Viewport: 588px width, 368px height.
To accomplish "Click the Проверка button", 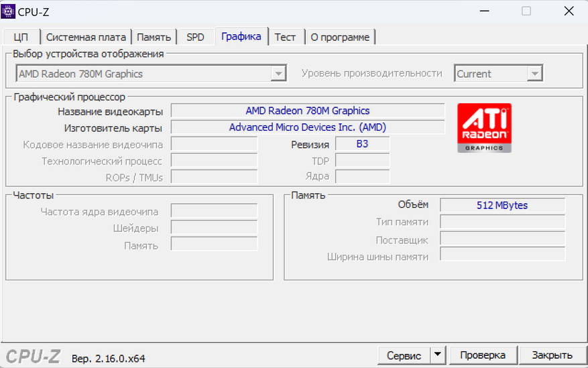I will [483, 355].
